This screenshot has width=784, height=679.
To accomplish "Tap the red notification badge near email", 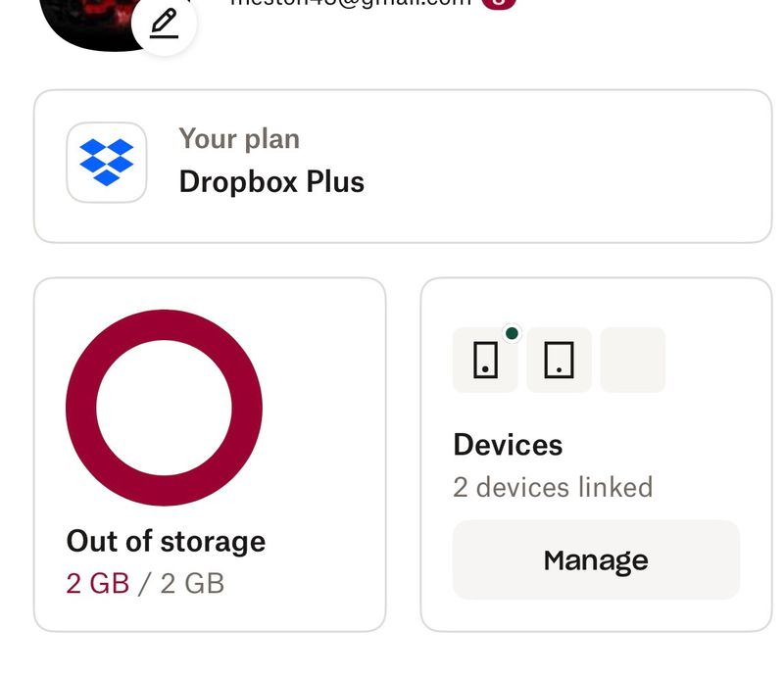I will (x=498, y=3).
